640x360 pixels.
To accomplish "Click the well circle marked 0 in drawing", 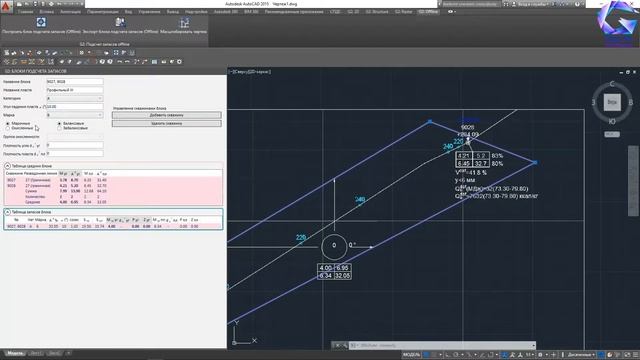I will coord(334,246).
